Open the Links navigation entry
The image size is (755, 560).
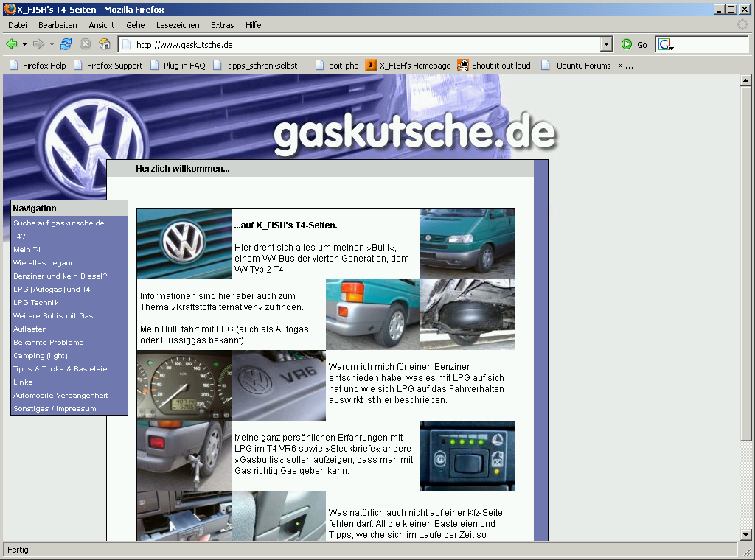[23, 382]
